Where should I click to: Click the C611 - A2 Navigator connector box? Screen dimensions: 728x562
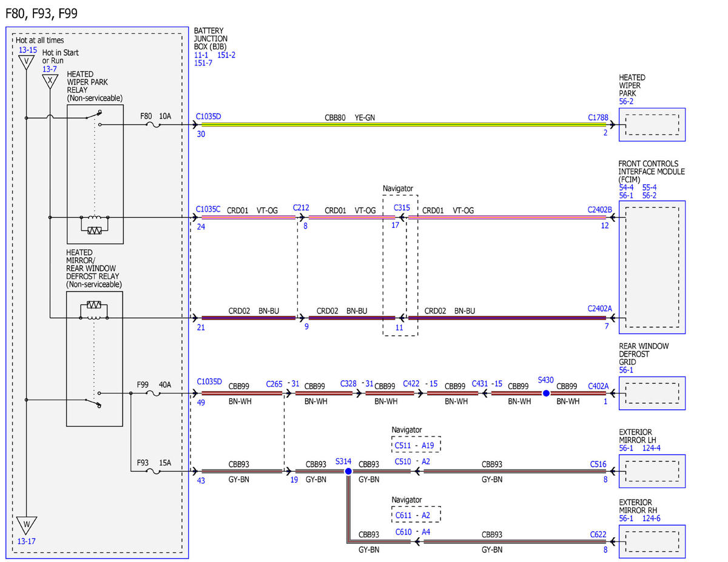pyautogui.click(x=416, y=515)
